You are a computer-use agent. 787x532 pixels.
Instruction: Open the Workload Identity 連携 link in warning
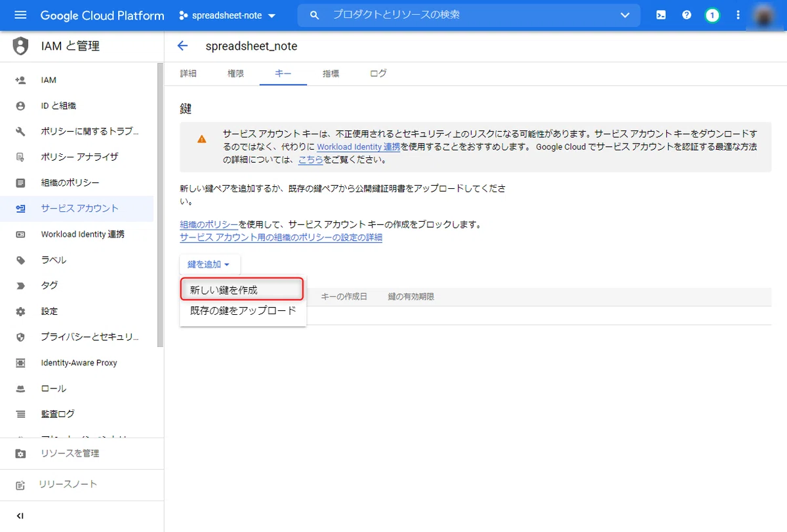pos(359,147)
